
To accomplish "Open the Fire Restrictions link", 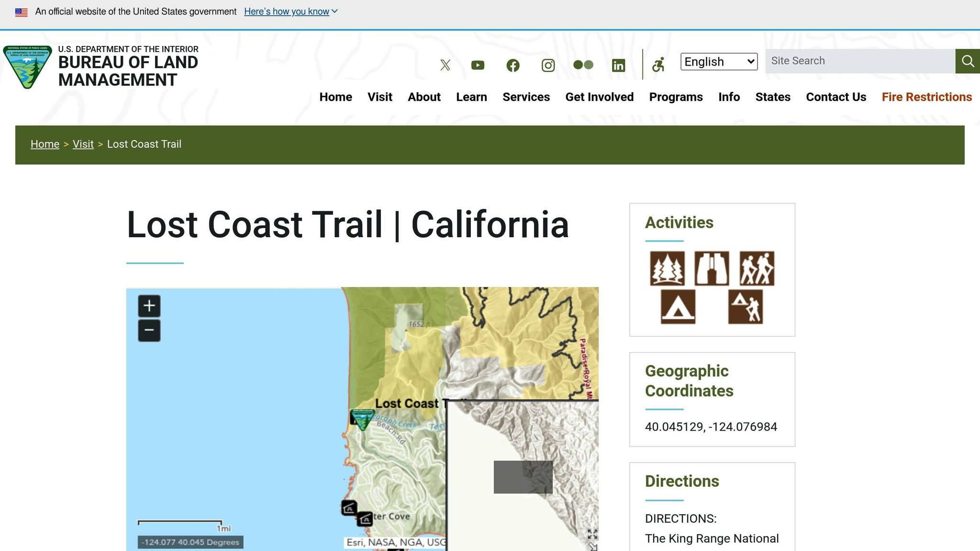I will click(927, 97).
